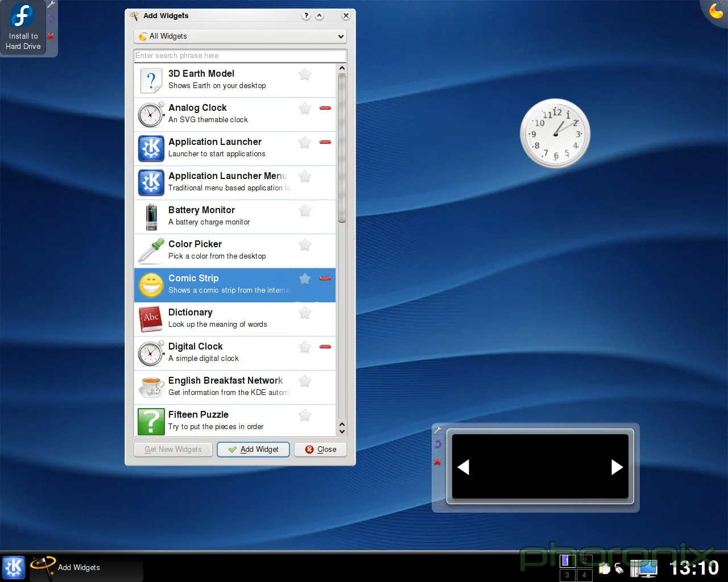
Task: Toggle favorite star for Digital Clock
Action: (305, 347)
